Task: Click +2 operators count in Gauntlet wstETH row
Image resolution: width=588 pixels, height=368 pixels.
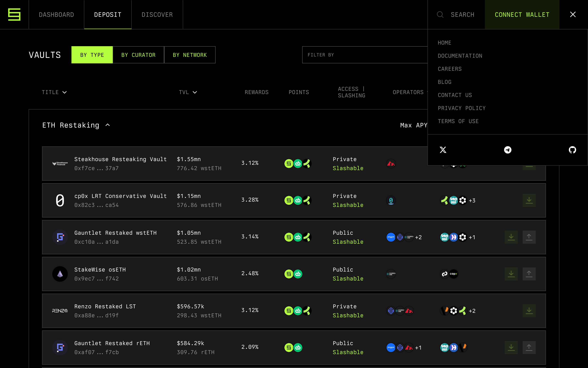Action: [418, 237]
